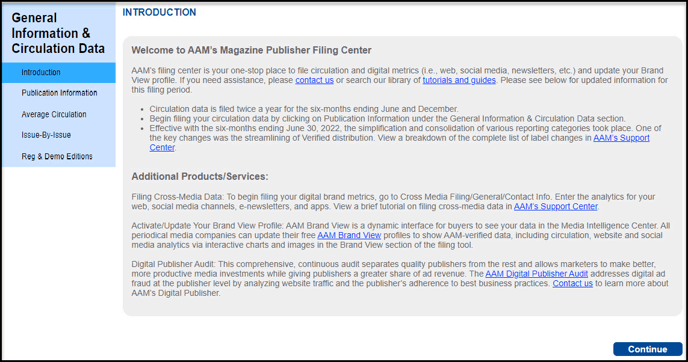Open AAM's Support Center link in Cross-Media paragraph

[555, 206]
